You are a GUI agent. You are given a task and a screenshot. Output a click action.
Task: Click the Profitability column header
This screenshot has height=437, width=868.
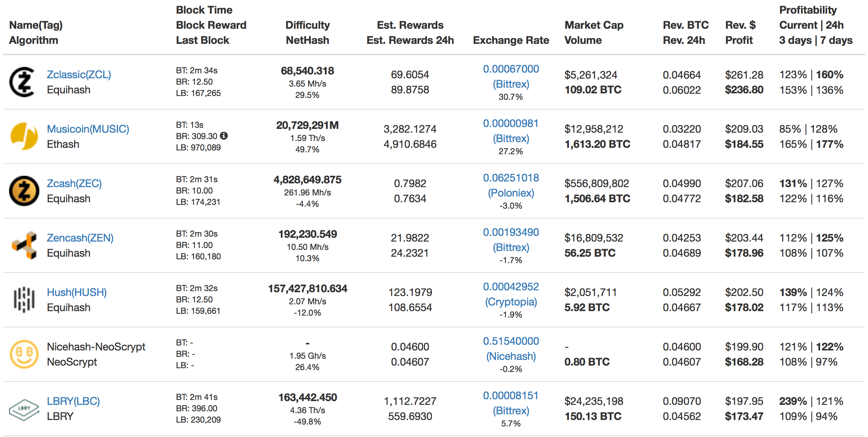[x=808, y=10]
